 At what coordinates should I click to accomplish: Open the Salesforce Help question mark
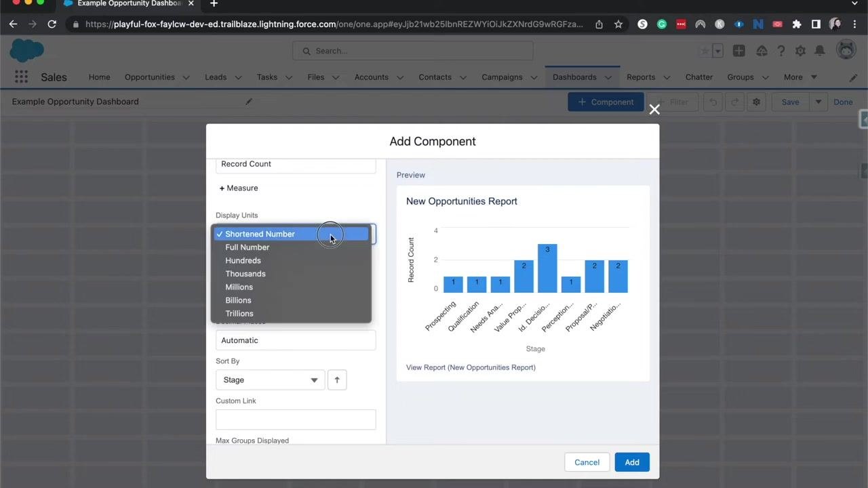pos(781,51)
